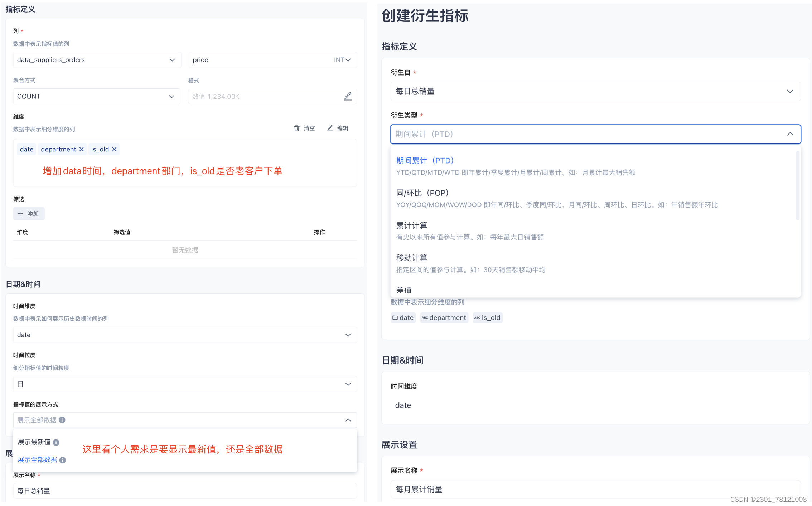
Task: Open the price column dropdown
Action: (272, 60)
